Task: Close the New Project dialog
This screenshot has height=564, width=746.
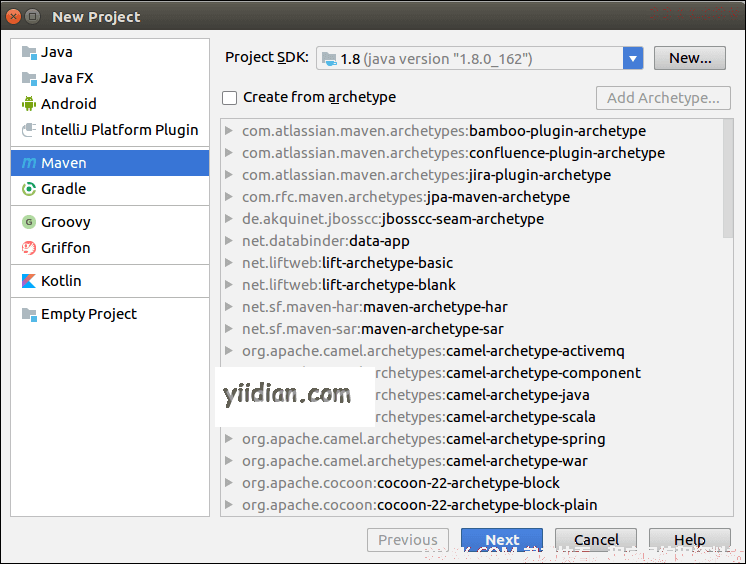Action: [x=13, y=17]
